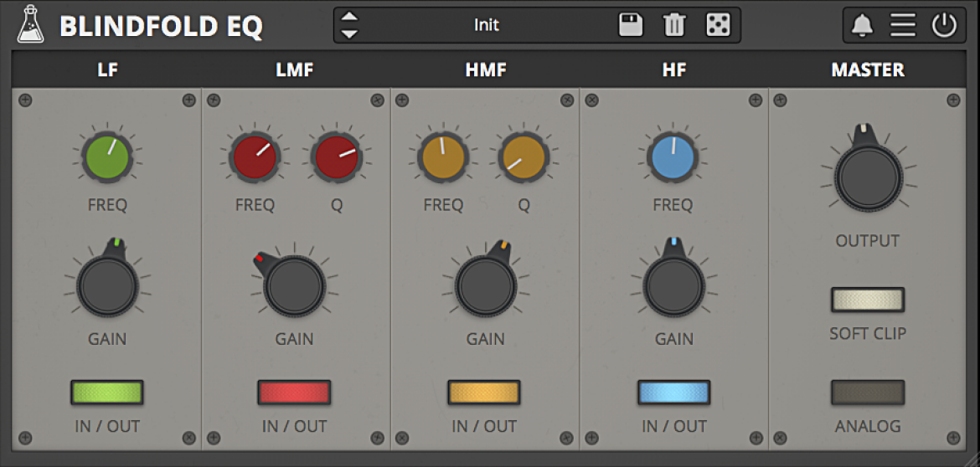Toggle plugin bypass power icon
Image resolution: width=980 pixels, height=467 pixels.
pyautogui.click(x=944, y=26)
